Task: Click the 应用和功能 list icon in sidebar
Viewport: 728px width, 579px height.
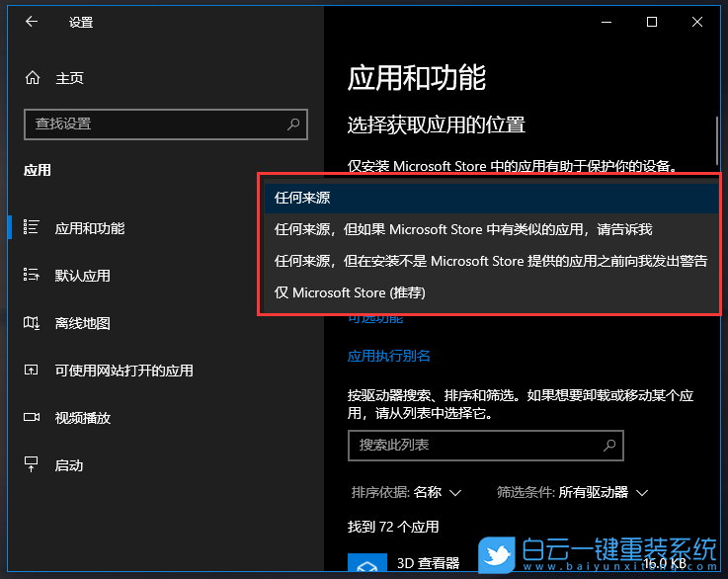Action: click(31, 227)
